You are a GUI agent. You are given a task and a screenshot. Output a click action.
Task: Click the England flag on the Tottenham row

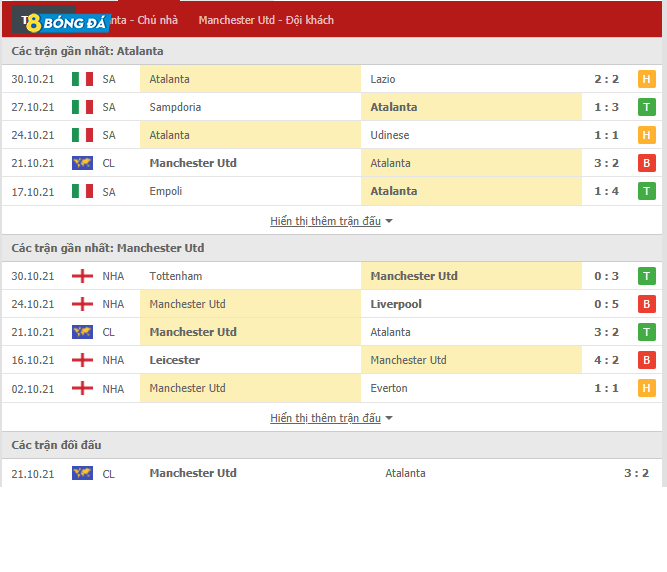(82, 276)
